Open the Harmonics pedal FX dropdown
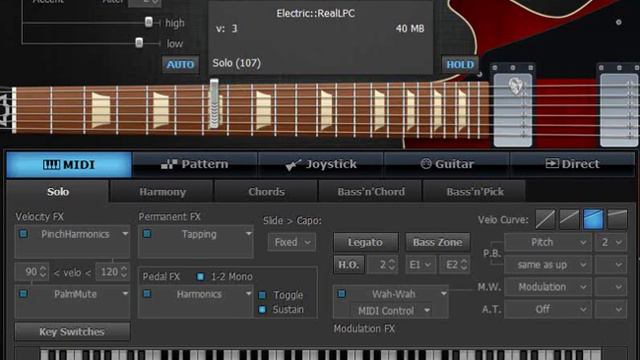The width and height of the screenshot is (640, 360). pos(248,294)
